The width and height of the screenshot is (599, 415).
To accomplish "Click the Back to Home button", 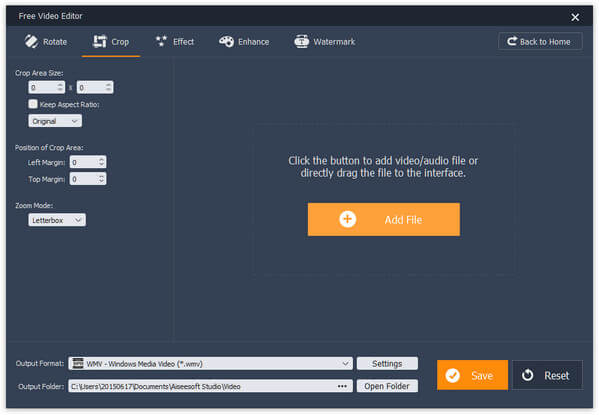I will [540, 41].
